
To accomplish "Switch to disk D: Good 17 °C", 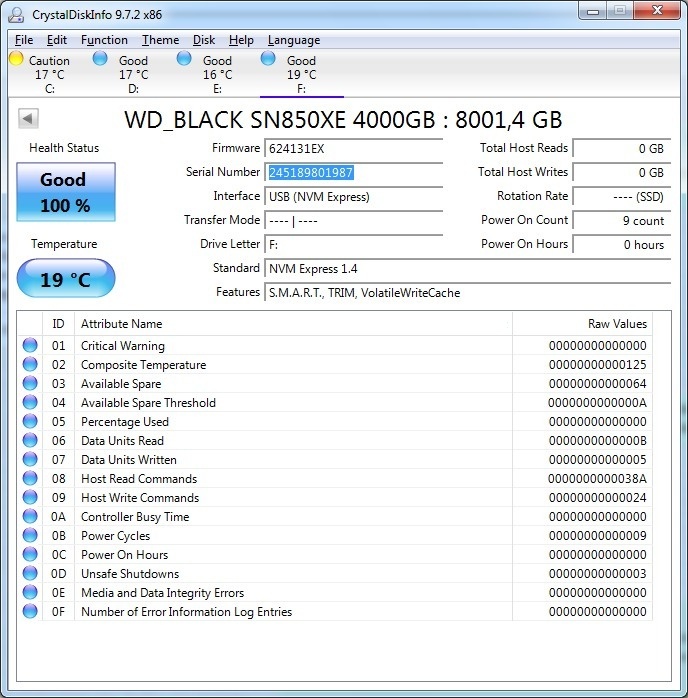I will click(134, 74).
